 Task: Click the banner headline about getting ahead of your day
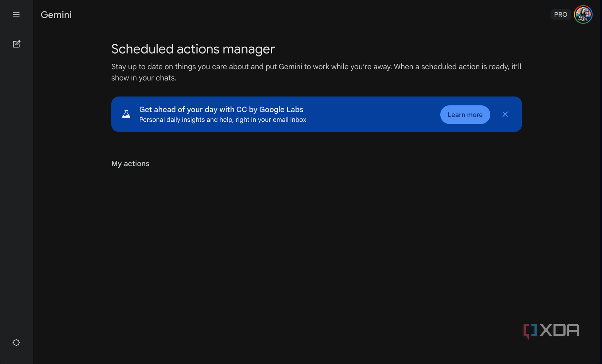[221, 109]
